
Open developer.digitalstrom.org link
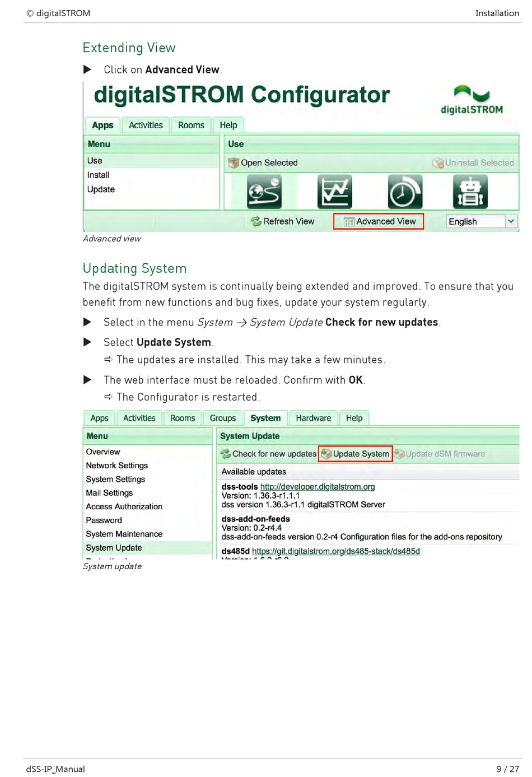click(318, 487)
